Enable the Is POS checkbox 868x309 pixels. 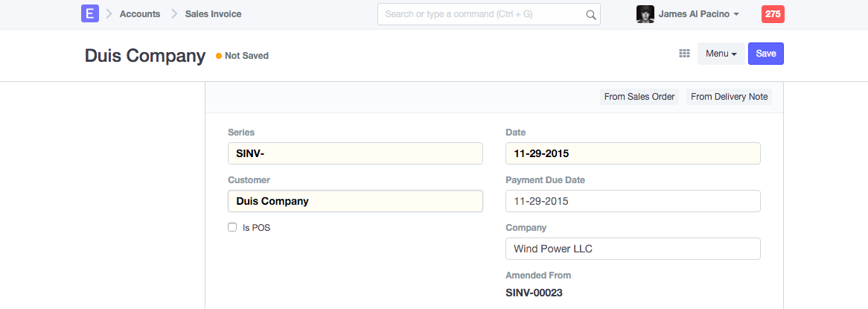point(232,228)
